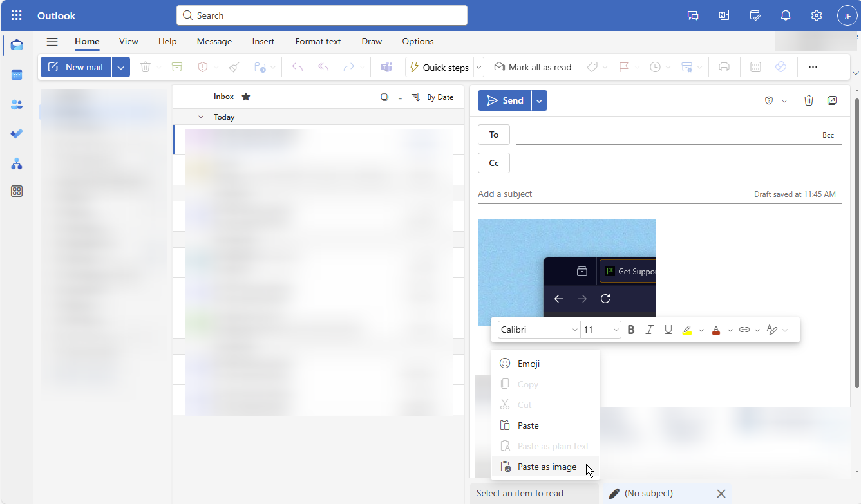This screenshot has height=504, width=861.
Task: Insert a link using the chain icon
Action: (744, 330)
